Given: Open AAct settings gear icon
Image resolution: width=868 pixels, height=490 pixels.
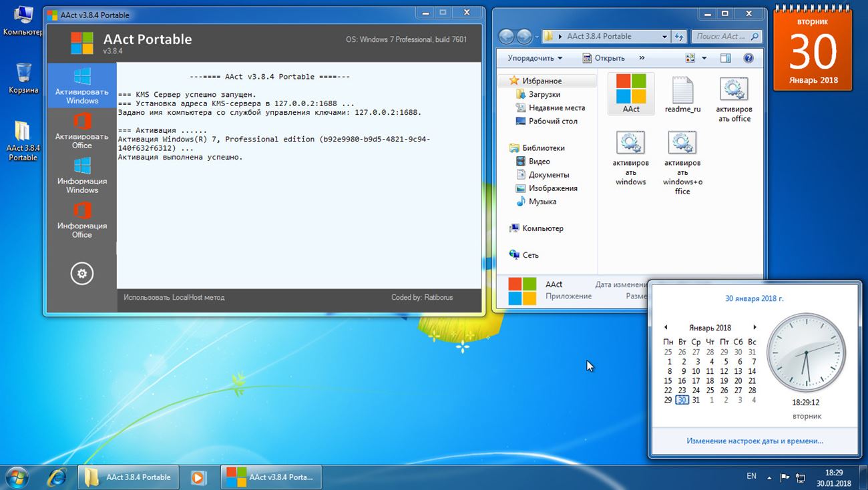Looking at the screenshot, I should (82, 274).
